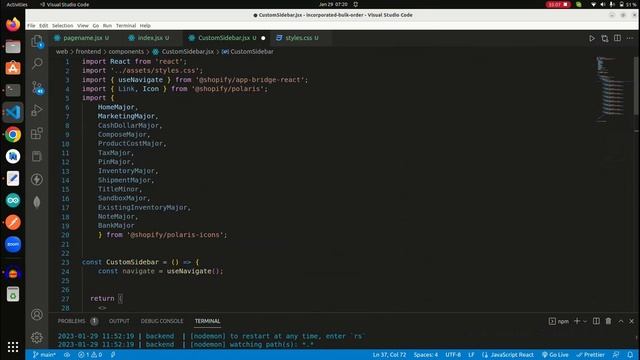Open the Extensions view
Image resolution: width=640 pixels, height=360 pixels.
(37, 133)
